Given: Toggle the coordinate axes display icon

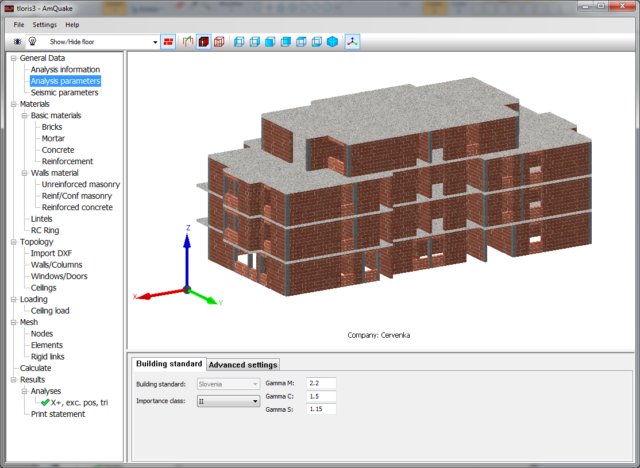Looking at the screenshot, I should [352, 42].
